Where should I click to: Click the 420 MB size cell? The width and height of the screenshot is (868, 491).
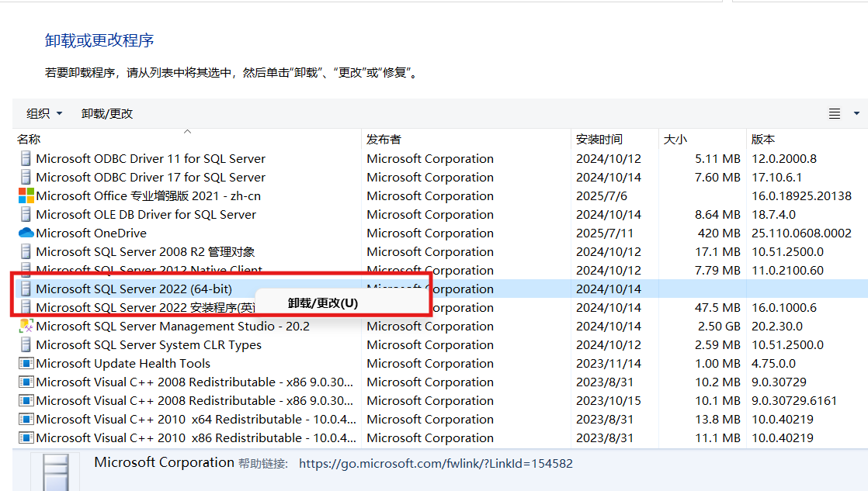tap(719, 233)
